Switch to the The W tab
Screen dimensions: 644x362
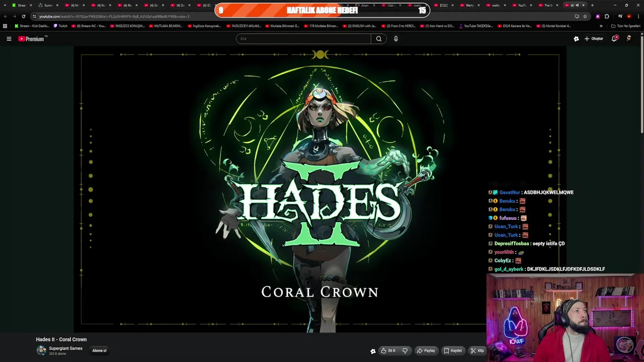click(x=548, y=5)
